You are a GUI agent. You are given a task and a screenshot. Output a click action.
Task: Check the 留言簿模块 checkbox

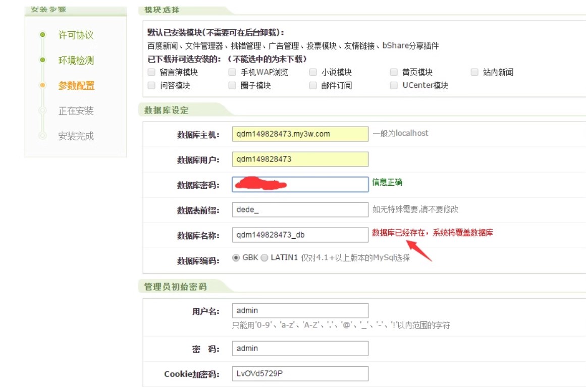click(x=151, y=72)
